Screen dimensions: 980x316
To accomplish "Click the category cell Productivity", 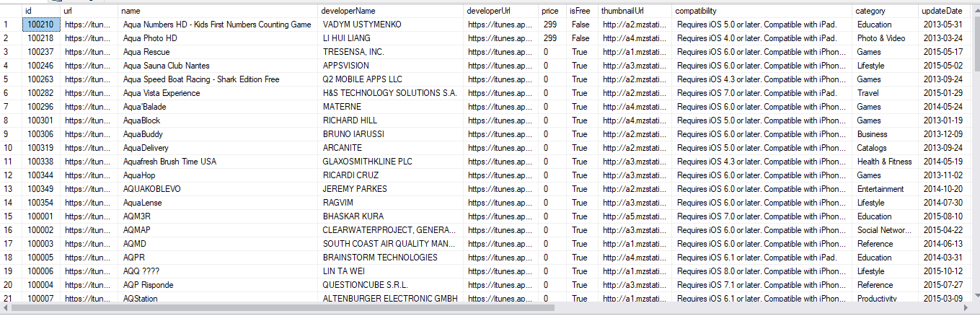I will [886, 298].
